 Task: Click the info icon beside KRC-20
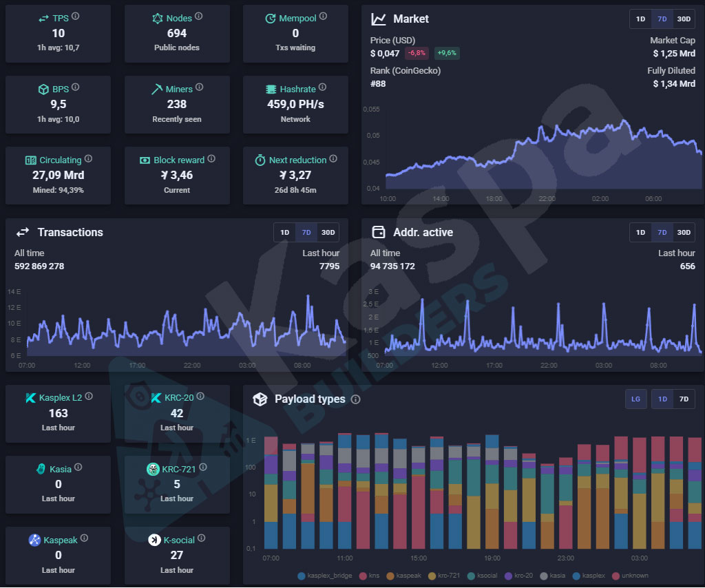tap(200, 396)
